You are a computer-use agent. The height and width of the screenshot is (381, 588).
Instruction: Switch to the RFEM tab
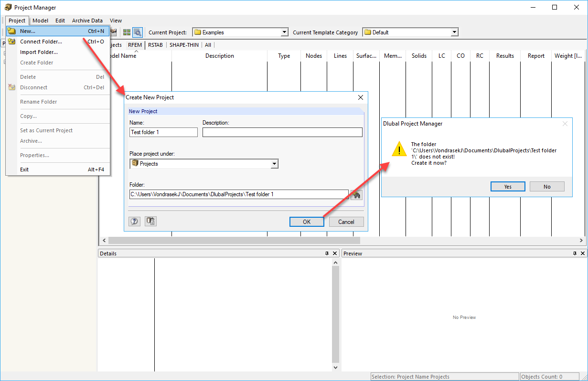135,45
